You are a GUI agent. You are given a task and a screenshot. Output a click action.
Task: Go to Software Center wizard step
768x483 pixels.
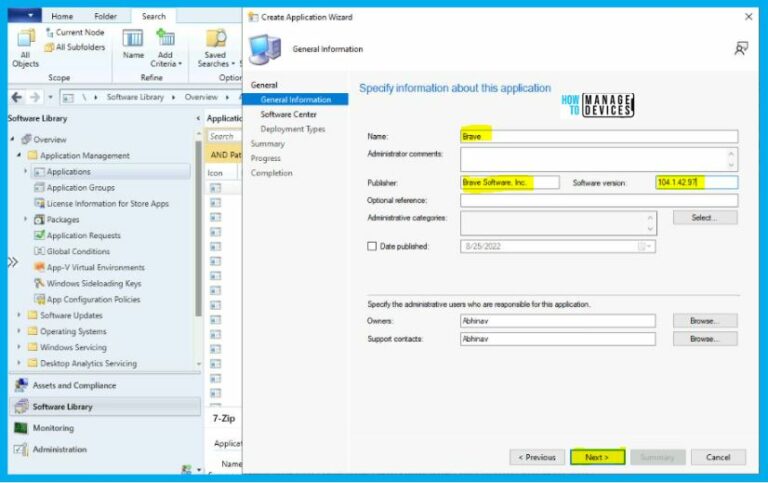288,114
